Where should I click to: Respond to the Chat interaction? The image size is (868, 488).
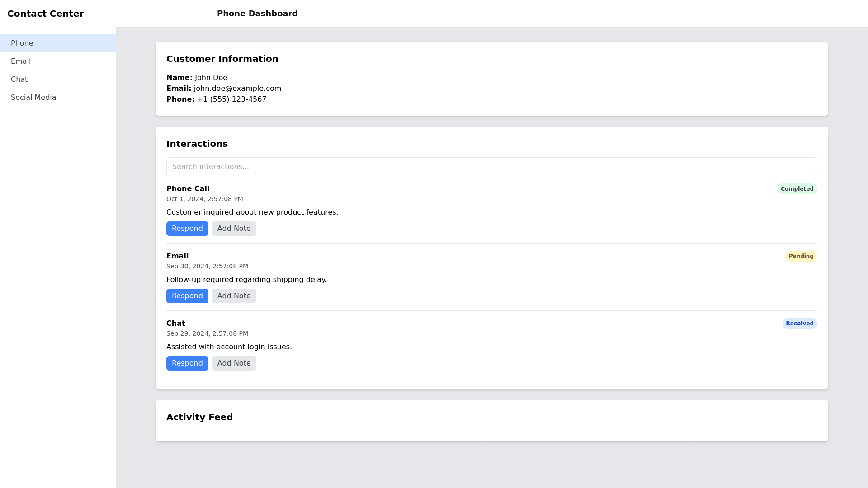(x=187, y=363)
